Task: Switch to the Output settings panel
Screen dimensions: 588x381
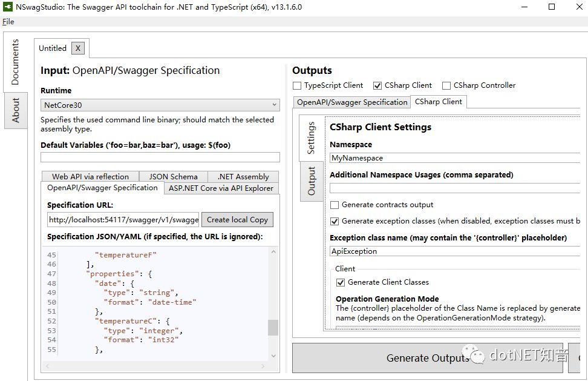Action: [311, 181]
